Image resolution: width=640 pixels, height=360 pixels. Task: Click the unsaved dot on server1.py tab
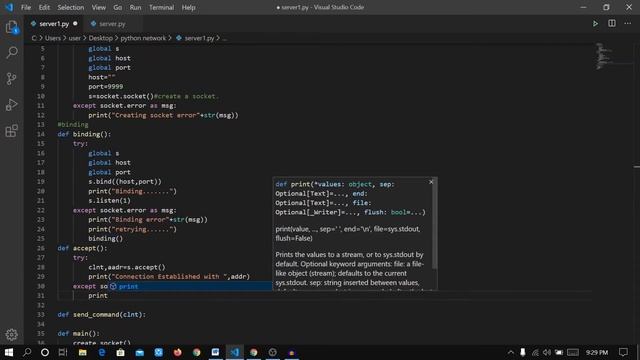75,24
